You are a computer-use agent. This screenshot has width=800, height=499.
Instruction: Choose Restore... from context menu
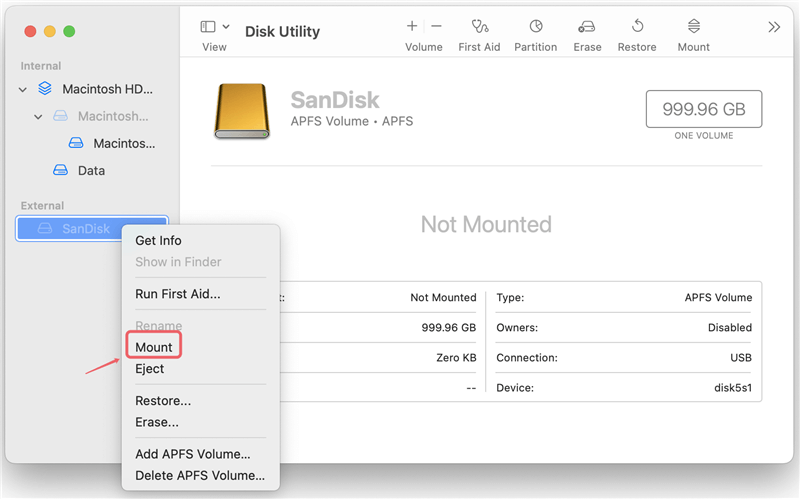click(163, 401)
